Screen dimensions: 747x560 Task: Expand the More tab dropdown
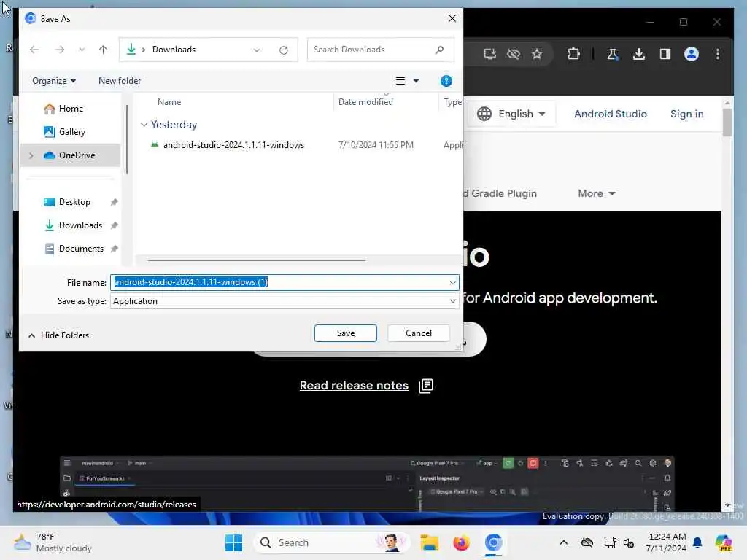[x=597, y=193]
